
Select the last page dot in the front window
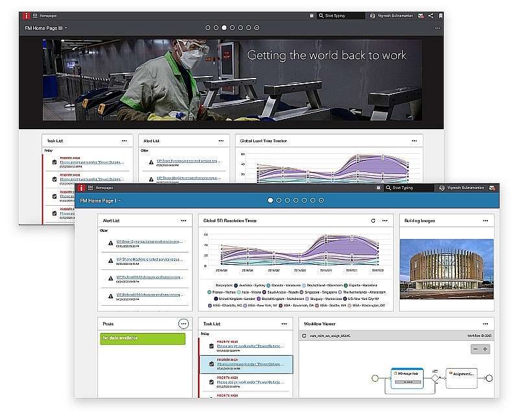click(321, 201)
